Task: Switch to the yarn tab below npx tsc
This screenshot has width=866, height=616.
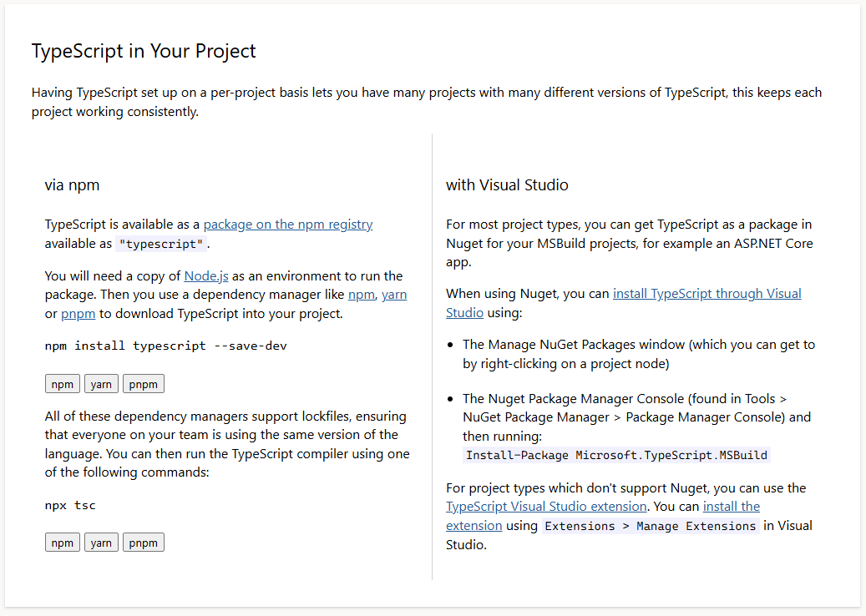Action: click(x=101, y=542)
